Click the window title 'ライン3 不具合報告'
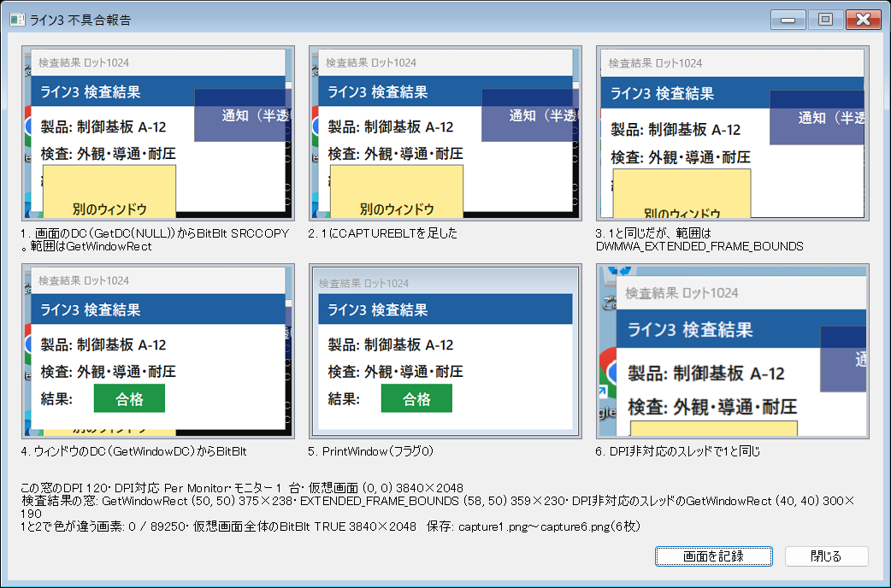The height and width of the screenshot is (588, 891). (x=80, y=20)
